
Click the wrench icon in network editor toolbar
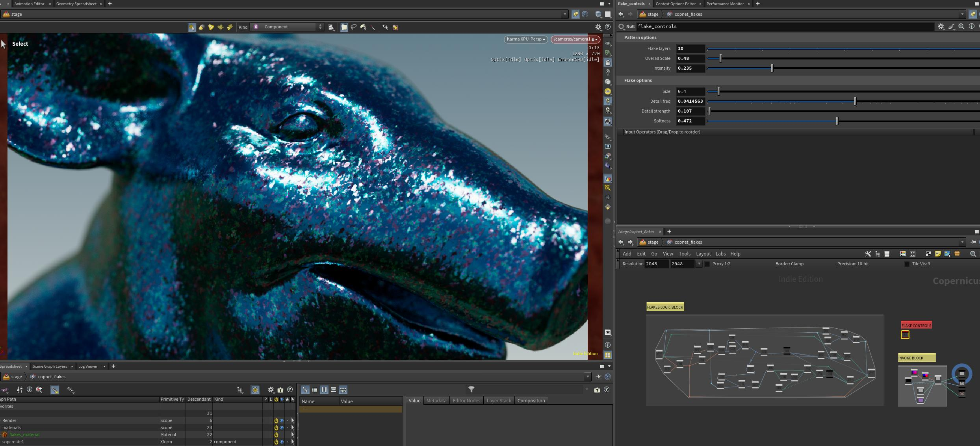868,254
